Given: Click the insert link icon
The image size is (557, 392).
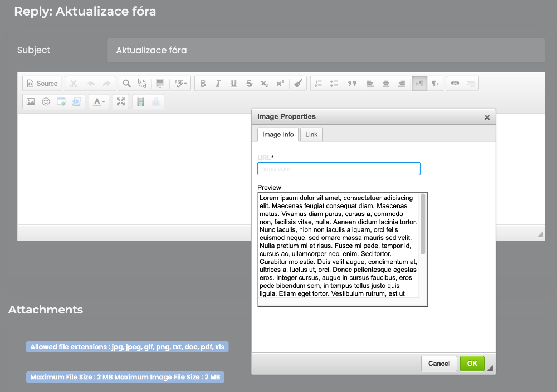Looking at the screenshot, I should tap(455, 84).
